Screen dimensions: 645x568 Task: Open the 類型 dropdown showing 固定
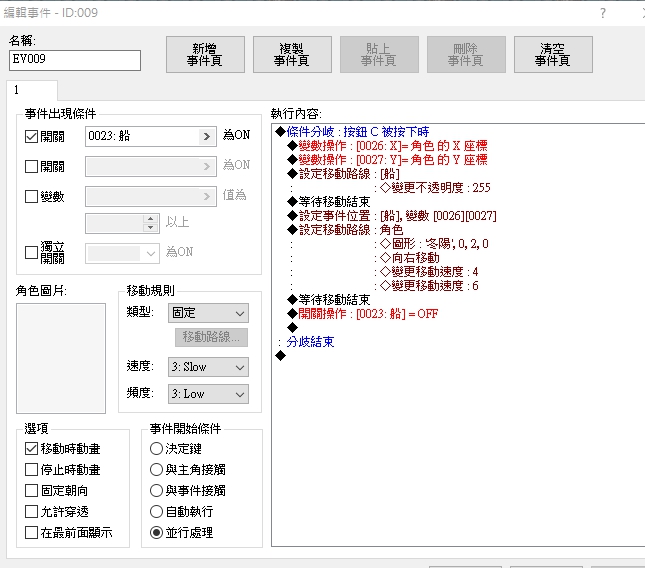(x=208, y=313)
